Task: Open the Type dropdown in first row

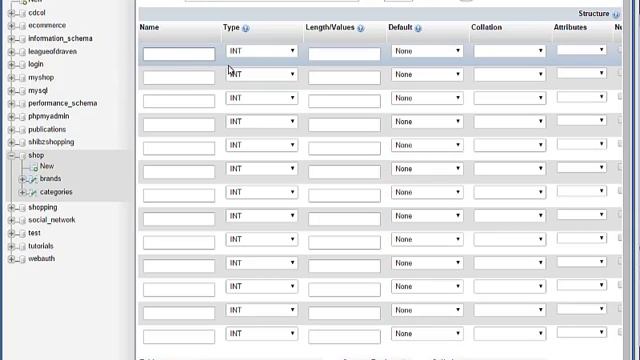Action: (x=262, y=51)
